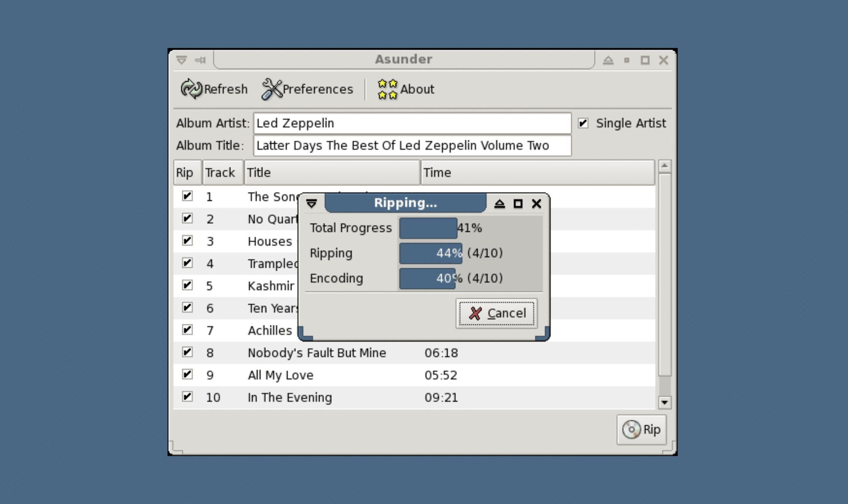Select the In The Evening title
Image resolution: width=848 pixels, height=504 pixels.
click(x=290, y=397)
